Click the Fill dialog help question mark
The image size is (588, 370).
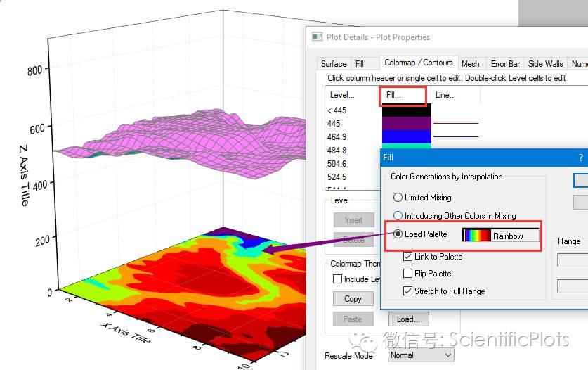pyautogui.click(x=580, y=158)
